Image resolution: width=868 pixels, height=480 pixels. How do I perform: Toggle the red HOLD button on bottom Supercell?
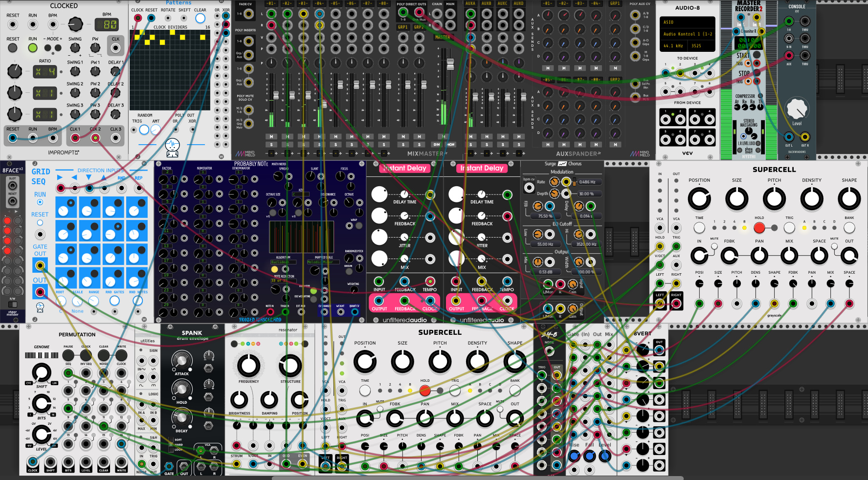click(425, 390)
